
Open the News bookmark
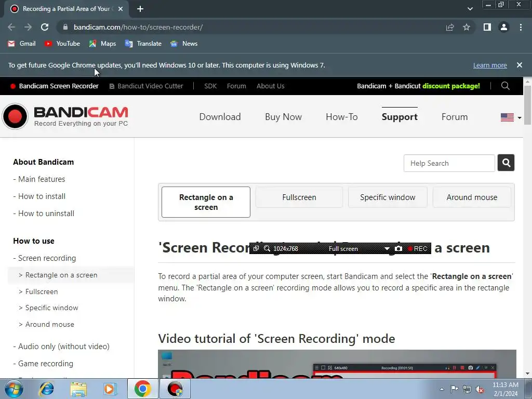pyautogui.click(x=184, y=44)
